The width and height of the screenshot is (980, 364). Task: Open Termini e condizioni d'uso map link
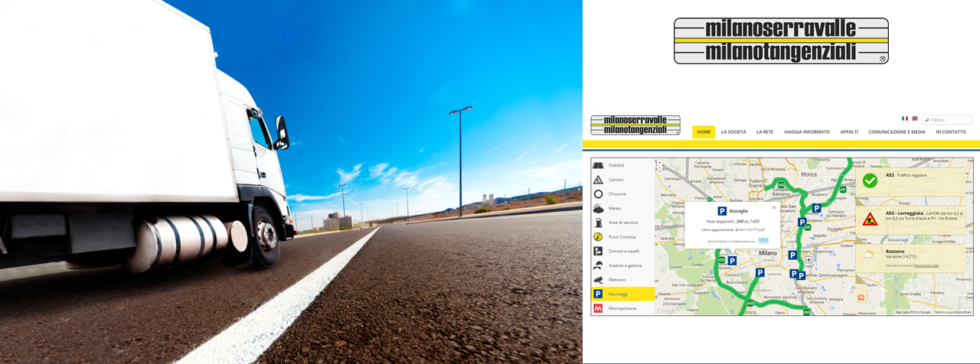point(952,312)
